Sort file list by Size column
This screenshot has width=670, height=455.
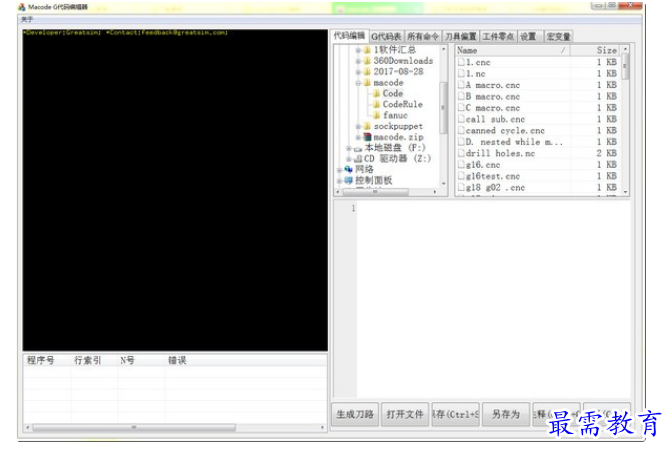595,50
